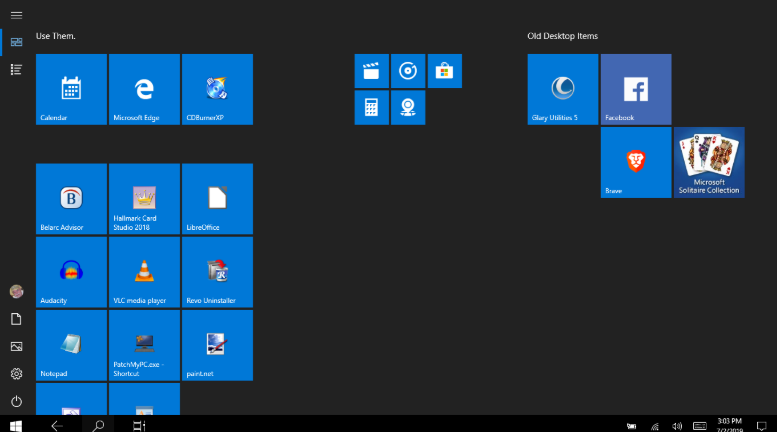The height and width of the screenshot is (432, 777).
Task: Open the Power options
Action: pos(16,401)
